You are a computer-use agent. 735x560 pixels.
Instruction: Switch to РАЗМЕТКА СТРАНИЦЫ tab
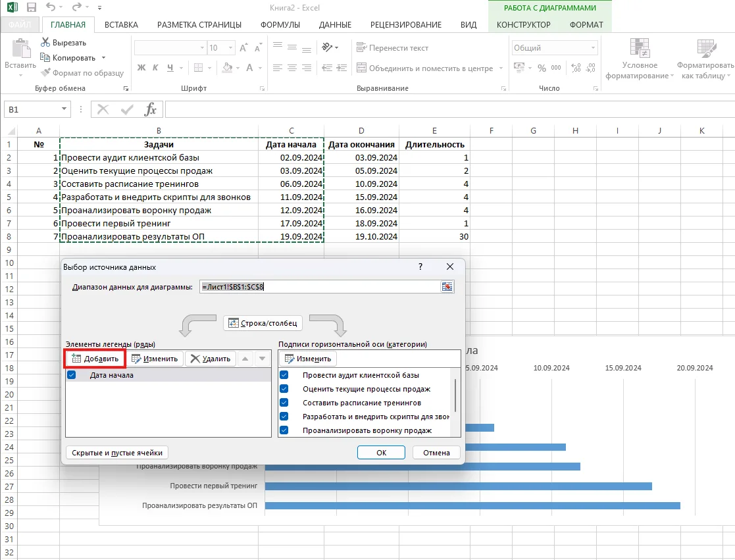(199, 25)
